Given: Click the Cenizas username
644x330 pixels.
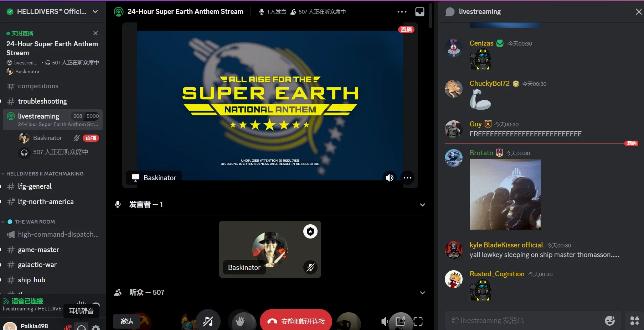Looking at the screenshot, I should click(x=481, y=43).
